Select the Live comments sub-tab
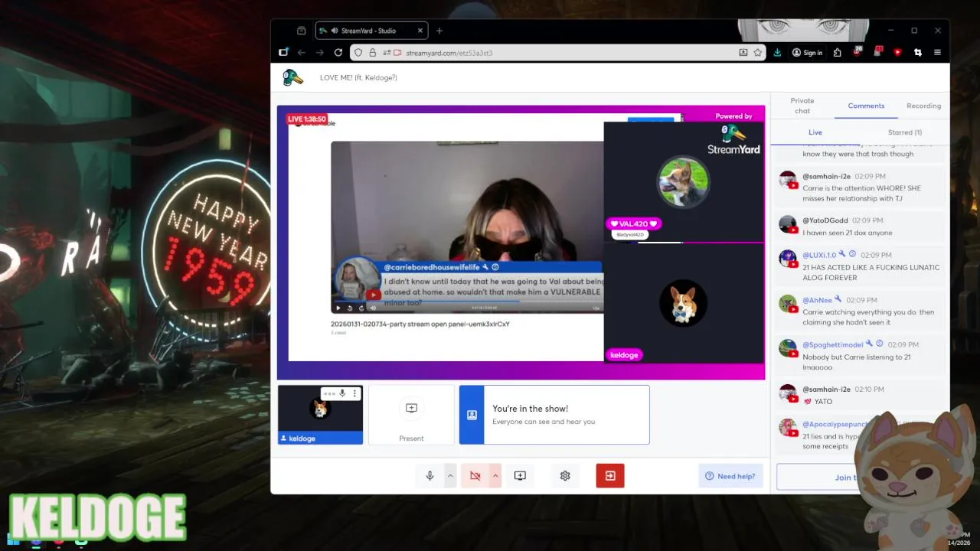The image size is (980, 551). coord(815,132)
